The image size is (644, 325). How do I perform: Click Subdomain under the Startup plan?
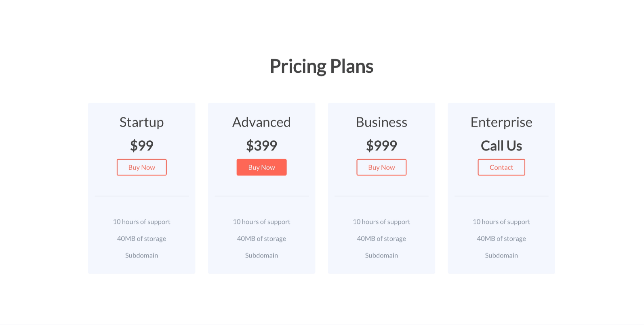pyautogui.click(x=141, y=255)
